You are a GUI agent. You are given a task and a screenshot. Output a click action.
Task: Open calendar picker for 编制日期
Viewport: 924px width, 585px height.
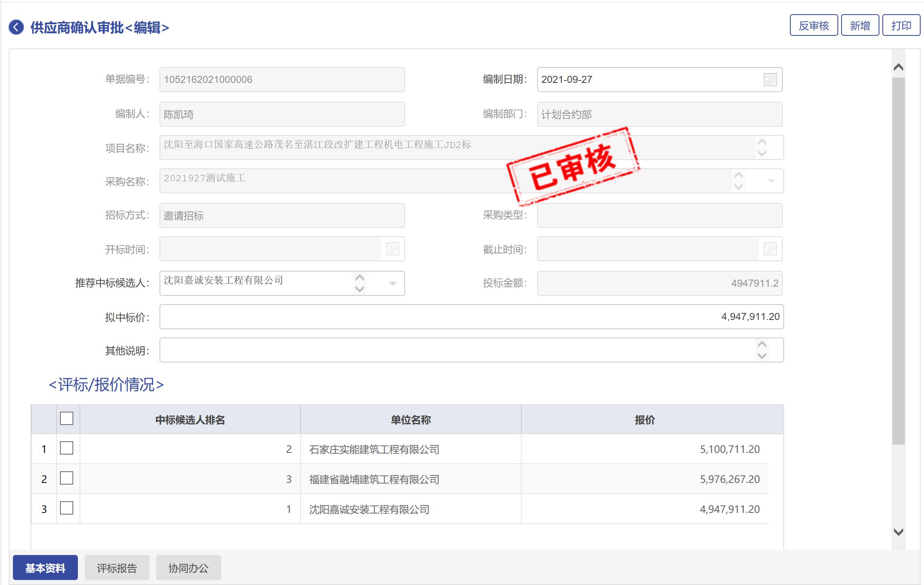coord(770,80)
